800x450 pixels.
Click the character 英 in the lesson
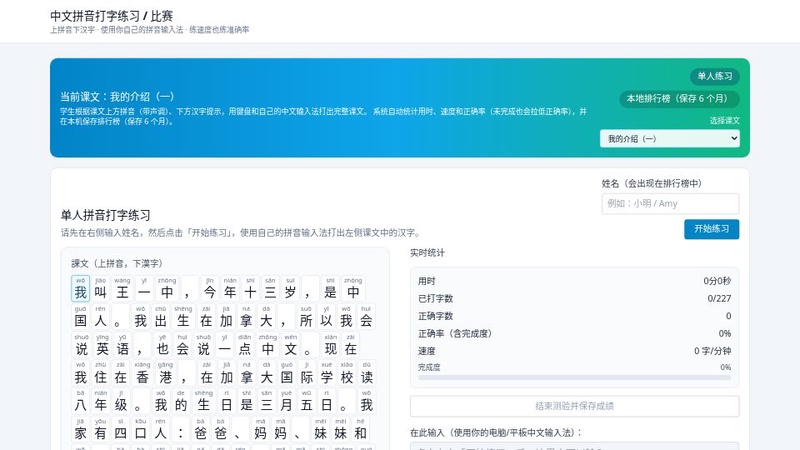point(103,345)
